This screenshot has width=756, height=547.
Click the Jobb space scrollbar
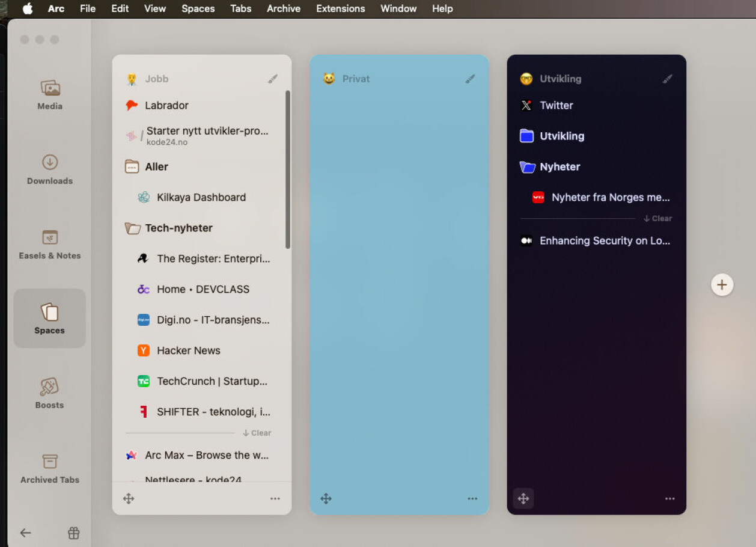tap(288, 170)
